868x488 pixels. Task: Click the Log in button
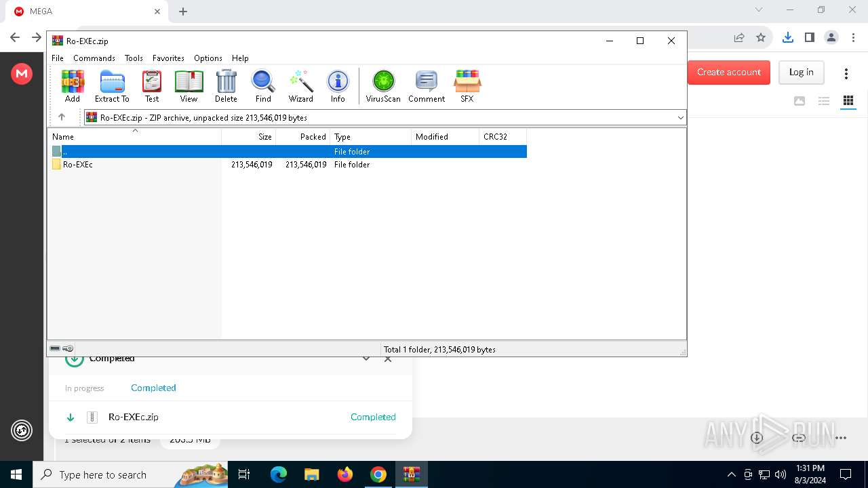coord(801,72)
